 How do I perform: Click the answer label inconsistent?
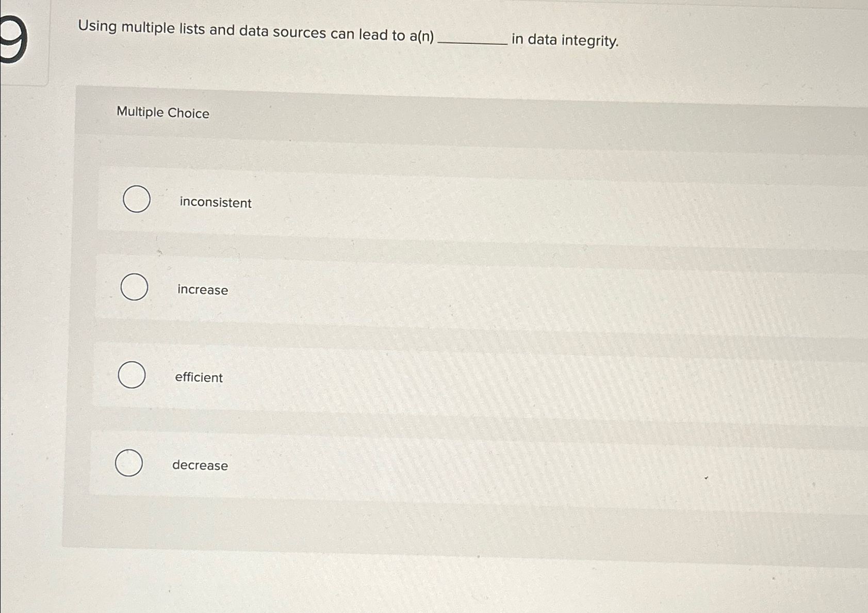click(215, 203)
